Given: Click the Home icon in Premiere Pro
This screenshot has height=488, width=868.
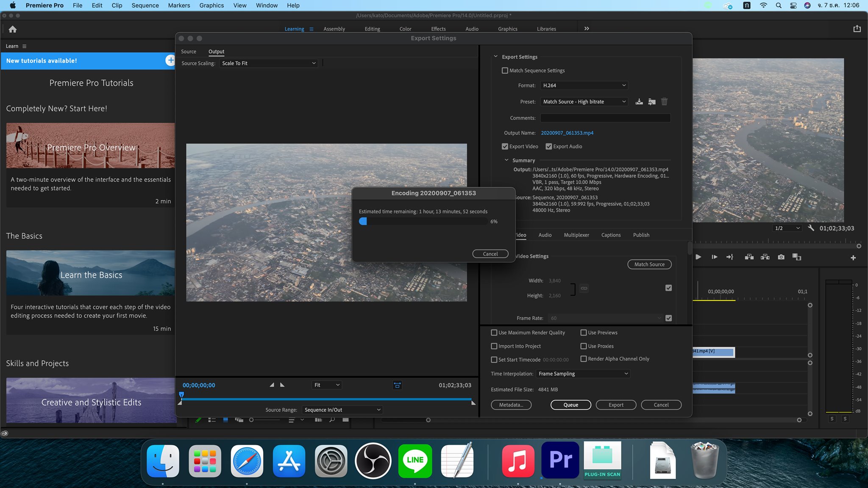Looking at the screenshot, I should (13, 29).
